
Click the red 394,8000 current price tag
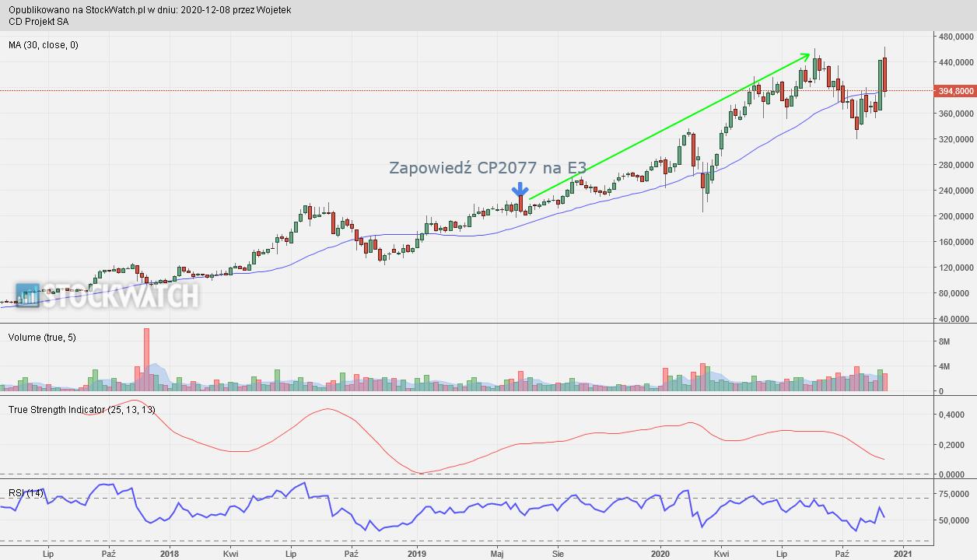pos(955,91)
